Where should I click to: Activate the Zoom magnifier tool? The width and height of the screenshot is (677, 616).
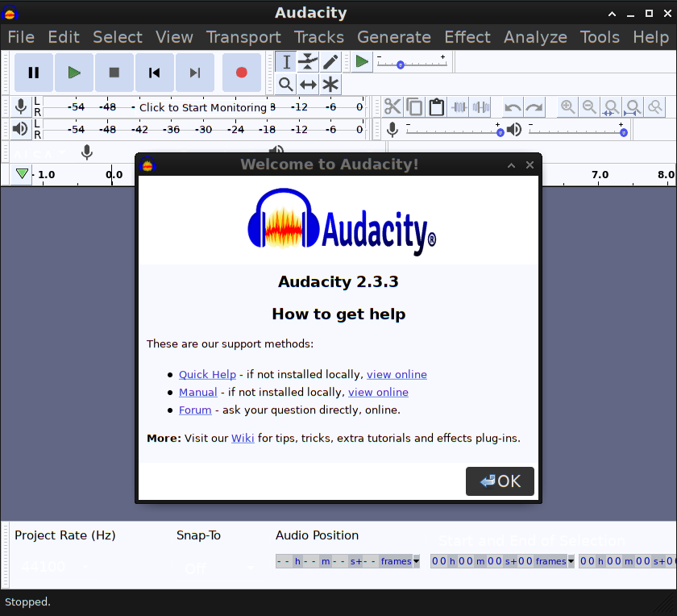(285, 85)
